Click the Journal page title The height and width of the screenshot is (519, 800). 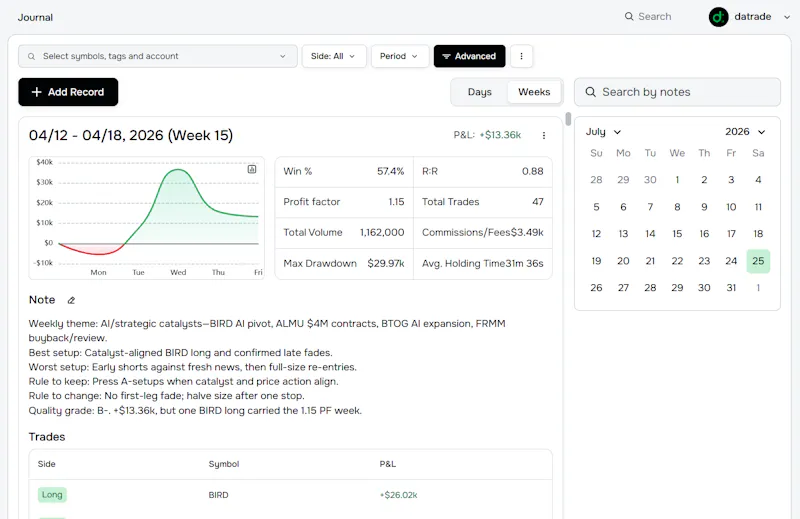click(35, 17)
